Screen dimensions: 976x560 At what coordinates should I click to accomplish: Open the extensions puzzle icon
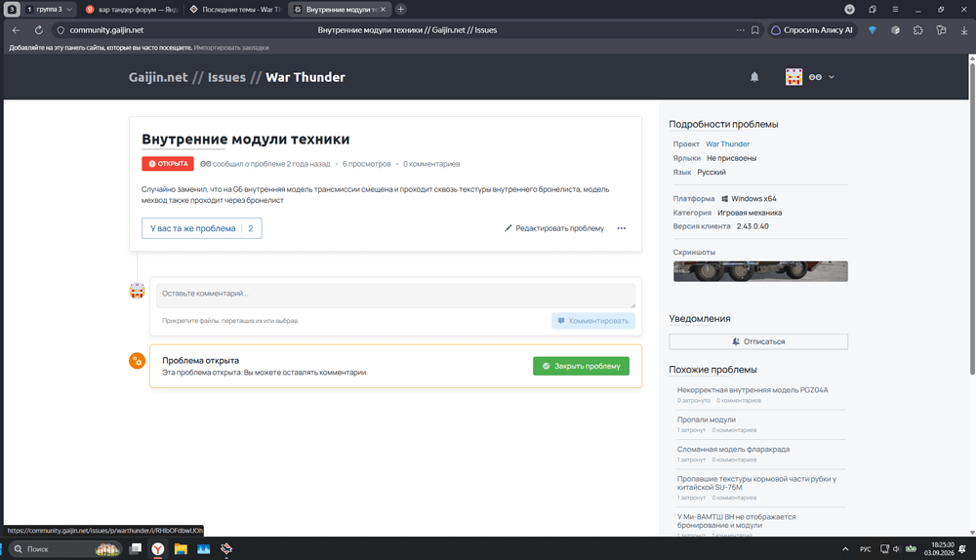pyautogui.click(x=918, y=30)
